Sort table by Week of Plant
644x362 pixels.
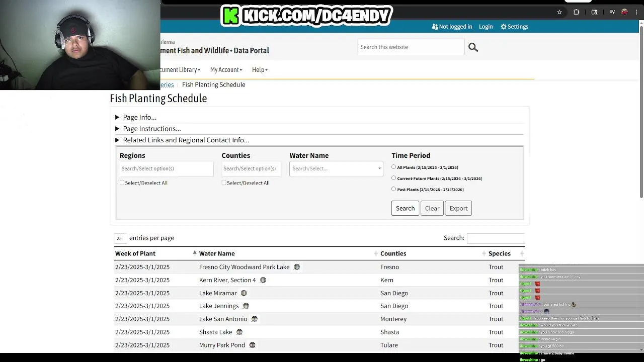pos(155,253)
